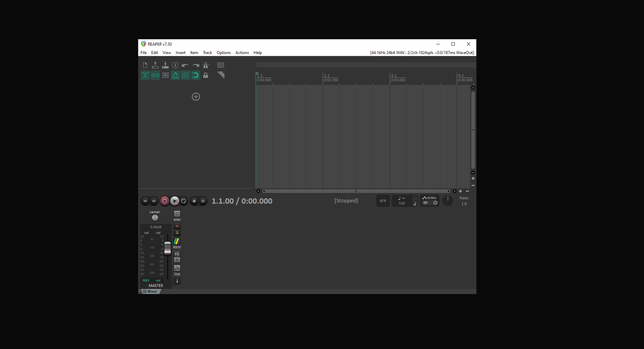Toggle item grouping with the chain icon

[155, 75]
